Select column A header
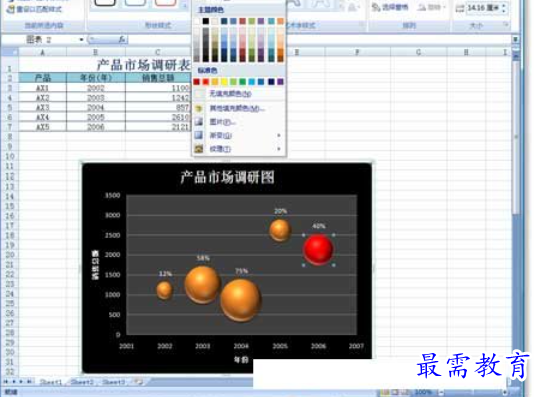 43,52
